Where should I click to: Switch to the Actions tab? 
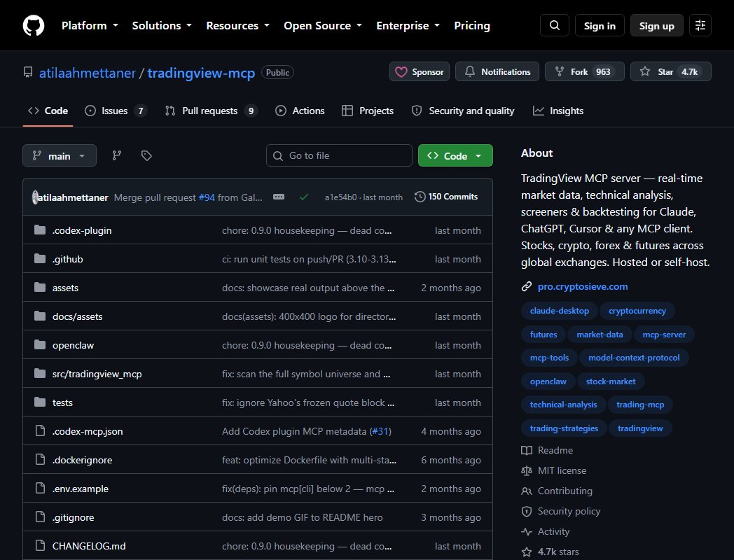coord(300,111)
